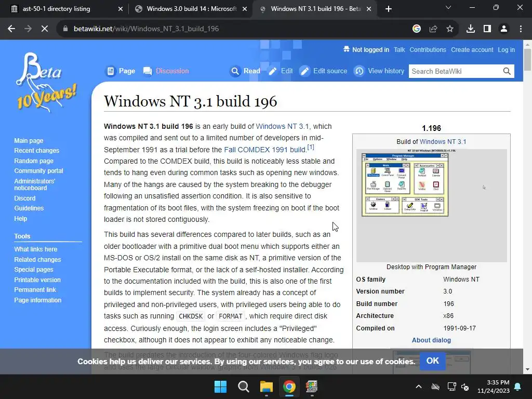Open Edit source
The image size is (532, 399).
coord(324,71)
